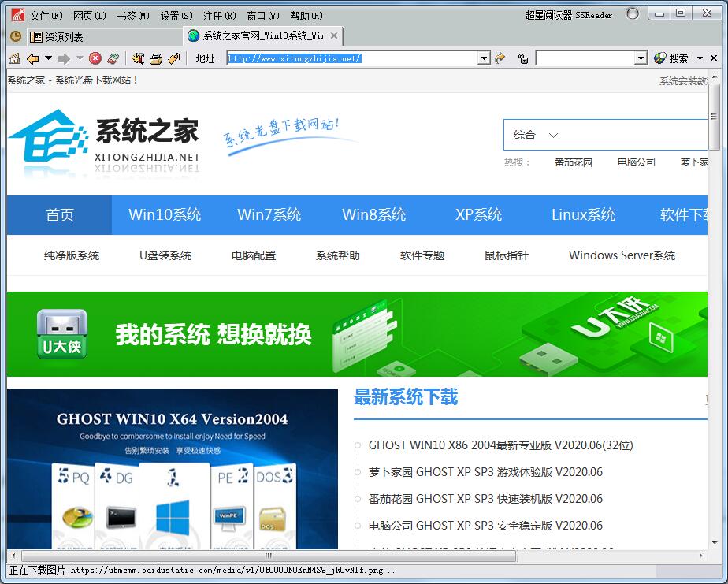This screenshot has width=728, height=584.
Task: Open the 窗口(W) menu
Action: tap(263, 16)
